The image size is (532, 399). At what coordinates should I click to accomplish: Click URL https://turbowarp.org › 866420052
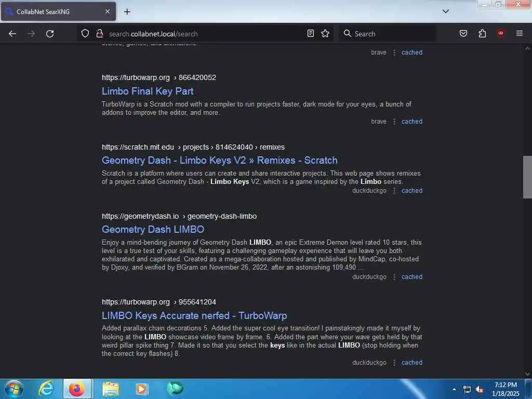pos(159,78)
